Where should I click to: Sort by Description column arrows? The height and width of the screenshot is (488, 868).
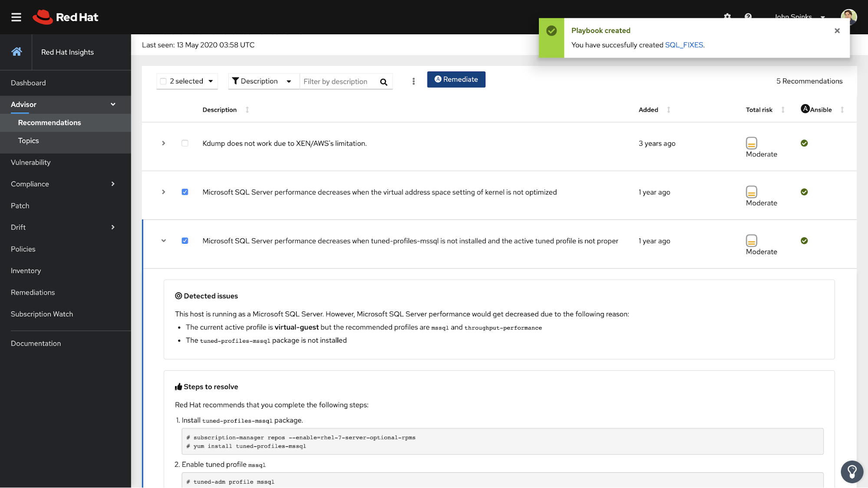pyautogui.click(x=247, y=110)
